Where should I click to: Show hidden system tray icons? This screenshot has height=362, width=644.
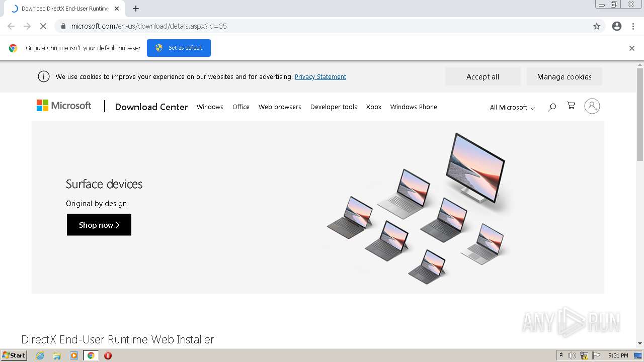pyautogui.click(x=561, y=355)
